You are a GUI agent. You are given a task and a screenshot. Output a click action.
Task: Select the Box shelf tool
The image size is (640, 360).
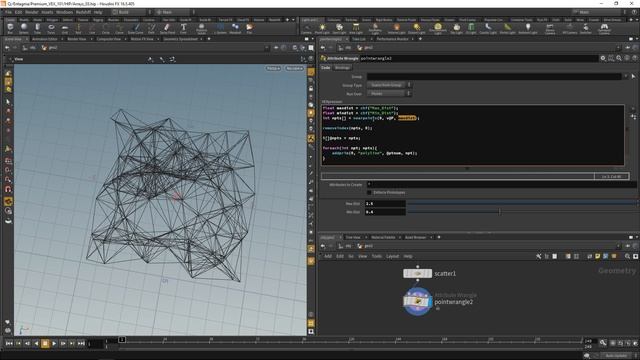click(10, 28)
